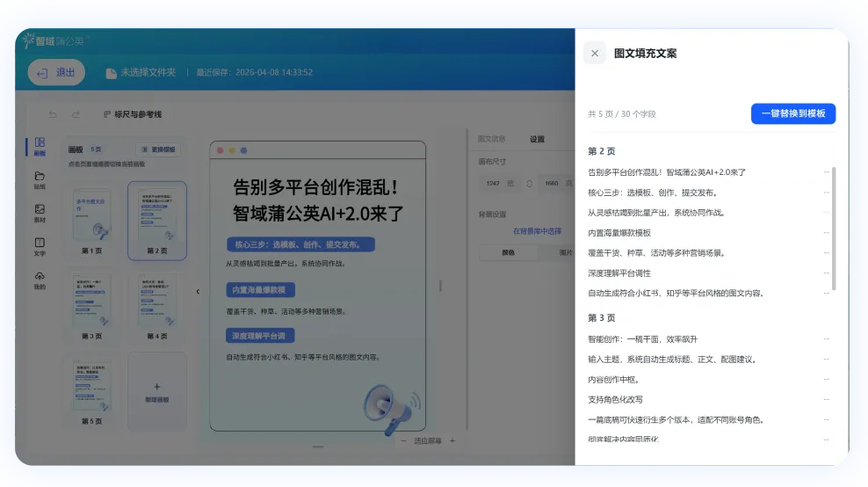Switch to the 设置 tab
The height and width of the screenshot is (487, 868).
tap(537, 139)
